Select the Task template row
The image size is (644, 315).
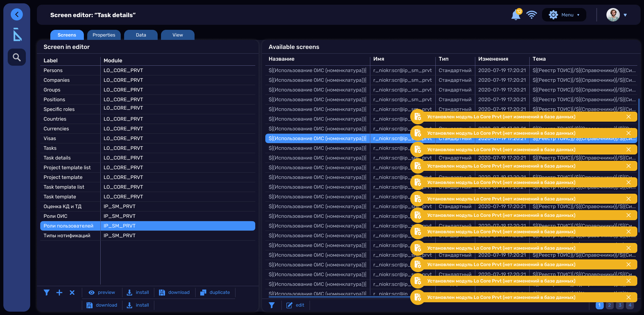click(148, 197)
